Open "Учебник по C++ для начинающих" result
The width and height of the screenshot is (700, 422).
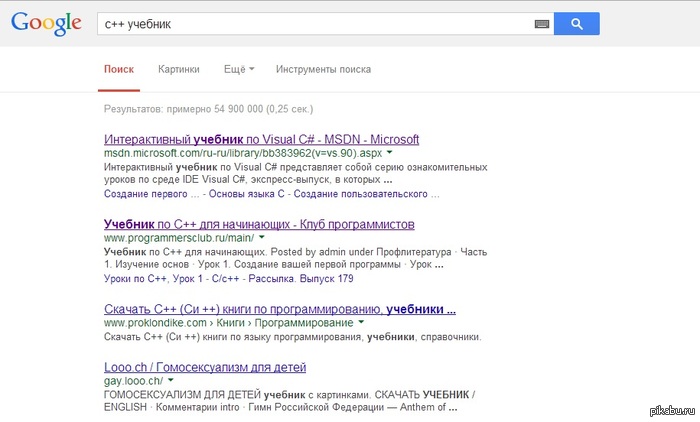click(x=258, y=224)
